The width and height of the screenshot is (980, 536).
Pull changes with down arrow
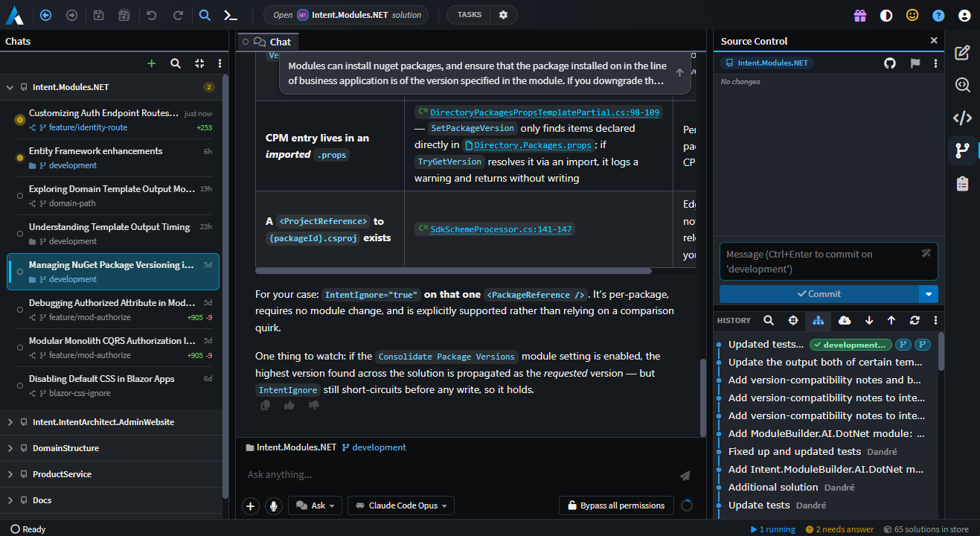(869, 320)
